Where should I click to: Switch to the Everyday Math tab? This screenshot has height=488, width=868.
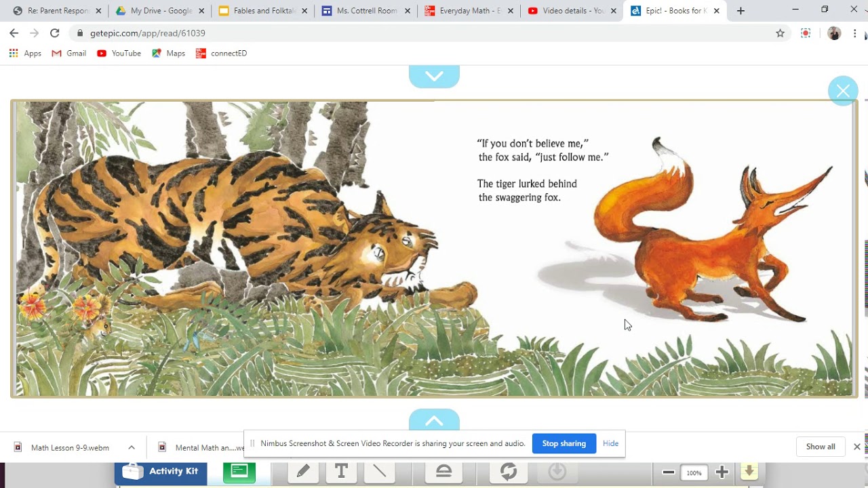coord(468,11)
